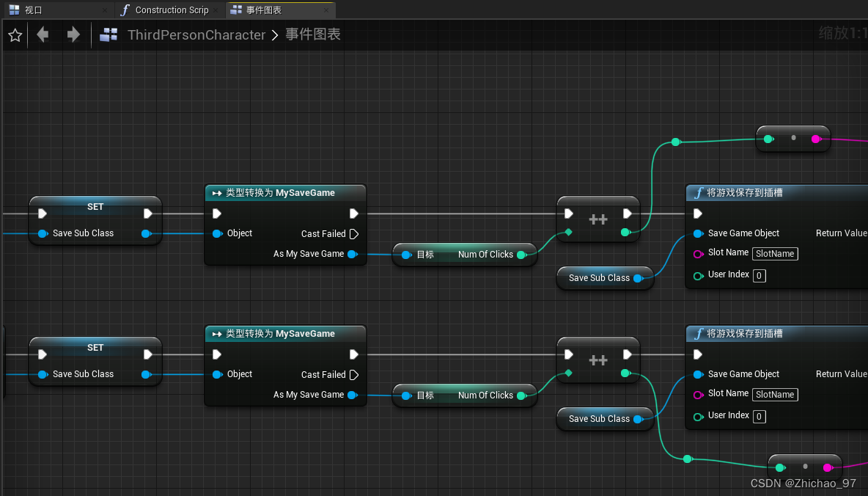The height and width of the screenshot is (496, 868).
Task: Close the Construction Scrip tab
Action: click(216, 10)
